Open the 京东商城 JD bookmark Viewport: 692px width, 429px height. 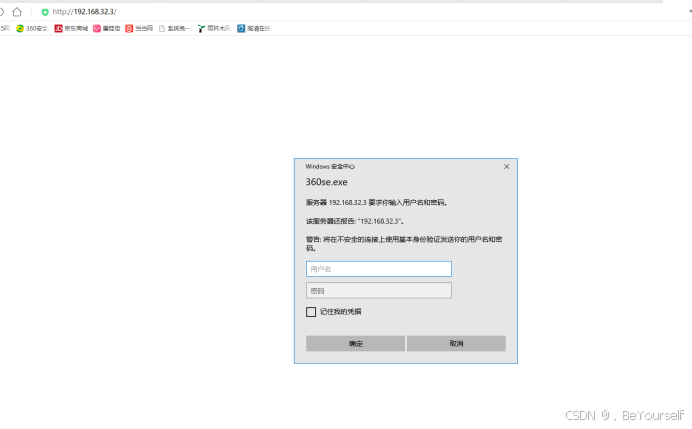(x=71, y=28)
